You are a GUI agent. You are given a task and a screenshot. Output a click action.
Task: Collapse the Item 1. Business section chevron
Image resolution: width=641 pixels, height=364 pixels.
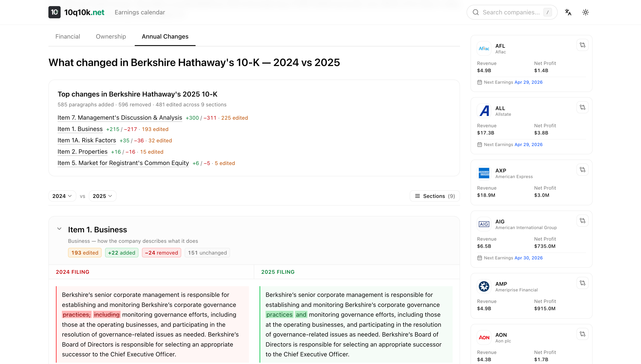(60, 228)
